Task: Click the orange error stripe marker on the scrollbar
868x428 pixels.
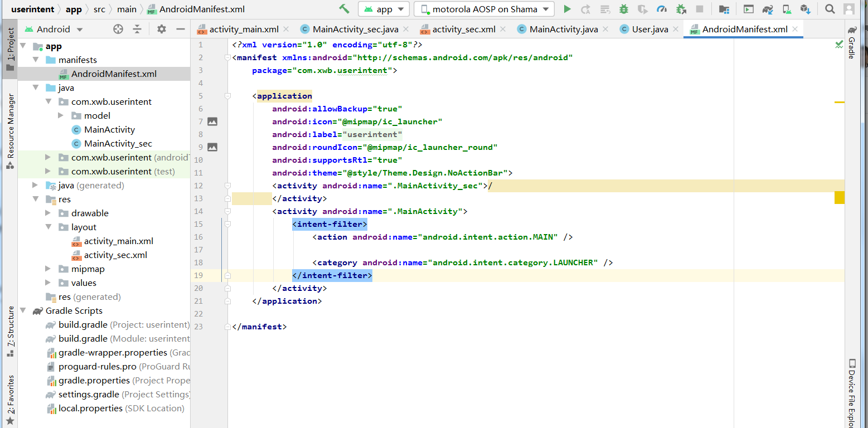Action: click(x=840, y=197)
